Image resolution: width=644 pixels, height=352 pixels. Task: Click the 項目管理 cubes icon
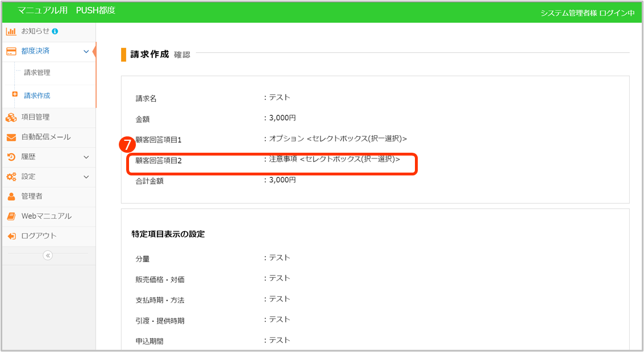(11, 118)
